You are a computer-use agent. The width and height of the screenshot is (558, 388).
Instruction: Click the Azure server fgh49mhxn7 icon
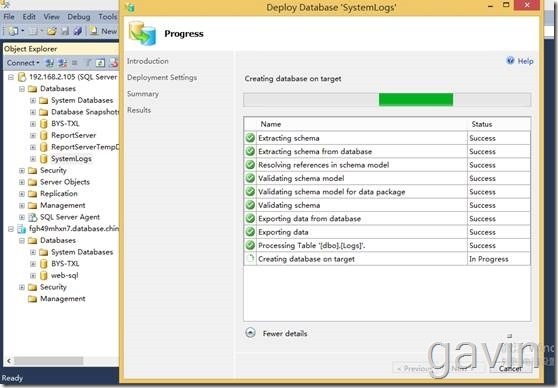22,229
